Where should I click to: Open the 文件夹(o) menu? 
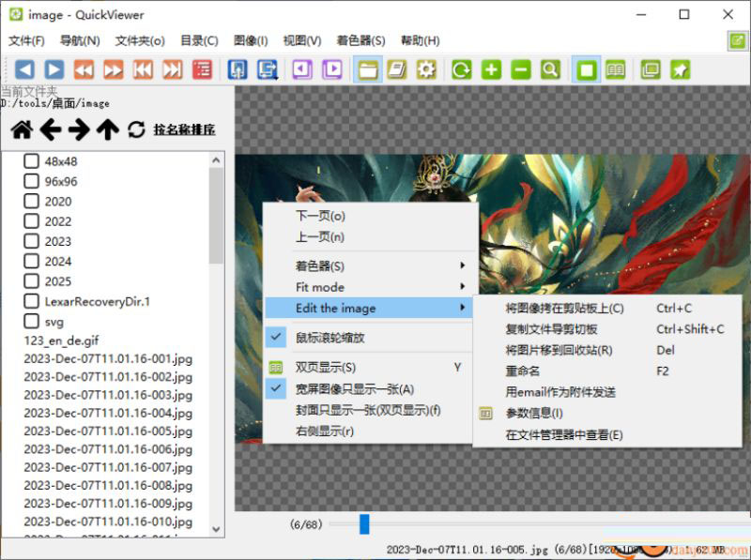click(x=140, y=40)
